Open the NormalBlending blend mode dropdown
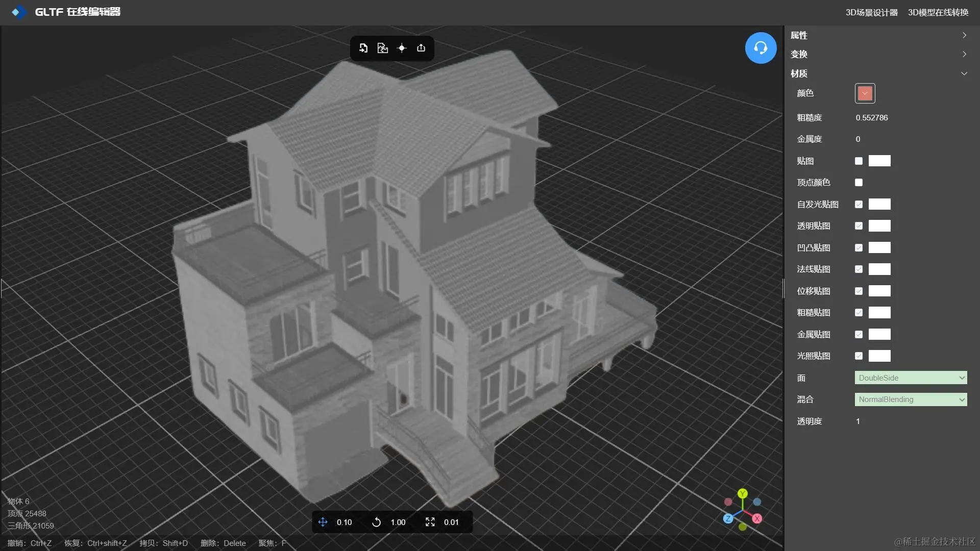This screenshot has height=551, width=980. coord(911,399)
